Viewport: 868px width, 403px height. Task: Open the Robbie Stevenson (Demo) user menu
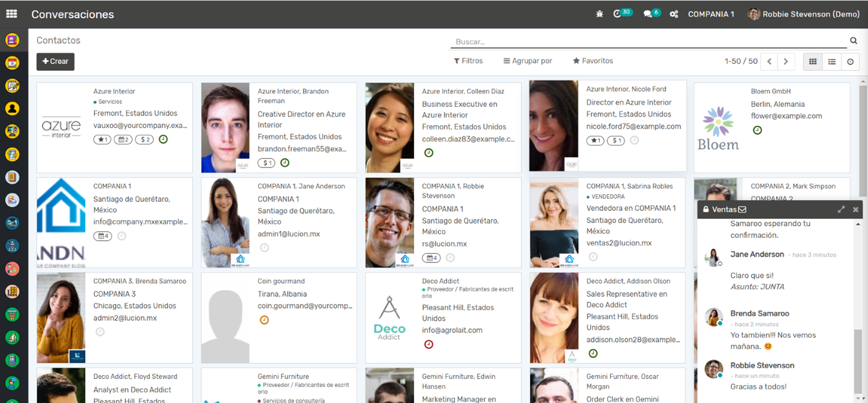coord(803,14)
